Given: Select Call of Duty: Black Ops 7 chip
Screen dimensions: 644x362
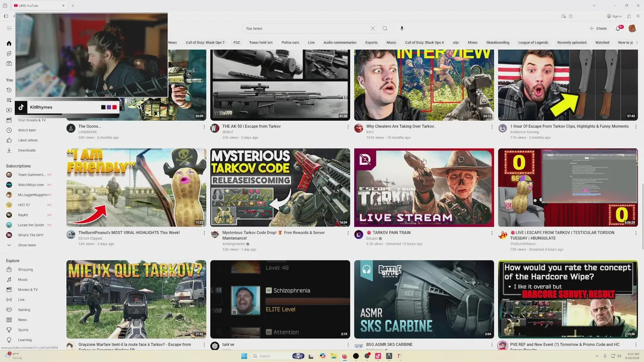Looking at the screenshot, I should (x=205, y=43).
